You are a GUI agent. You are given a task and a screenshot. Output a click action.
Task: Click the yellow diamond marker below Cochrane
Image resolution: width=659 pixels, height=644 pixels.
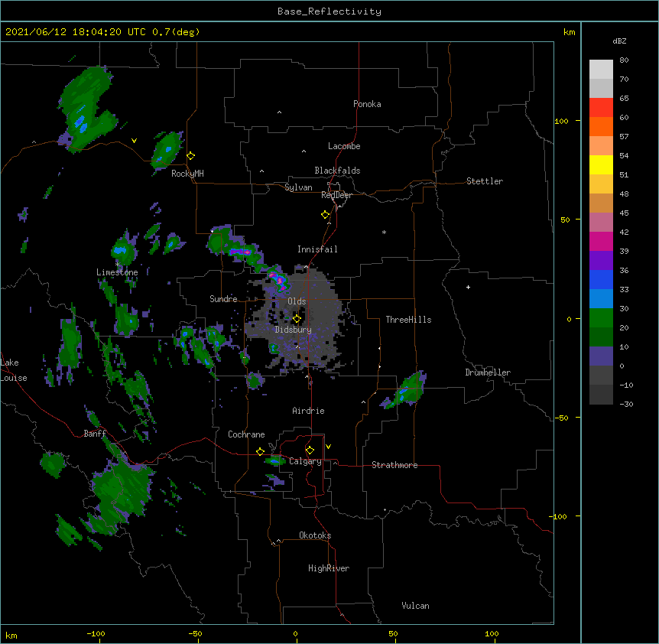pyautogui.click(x=260, y=451)
